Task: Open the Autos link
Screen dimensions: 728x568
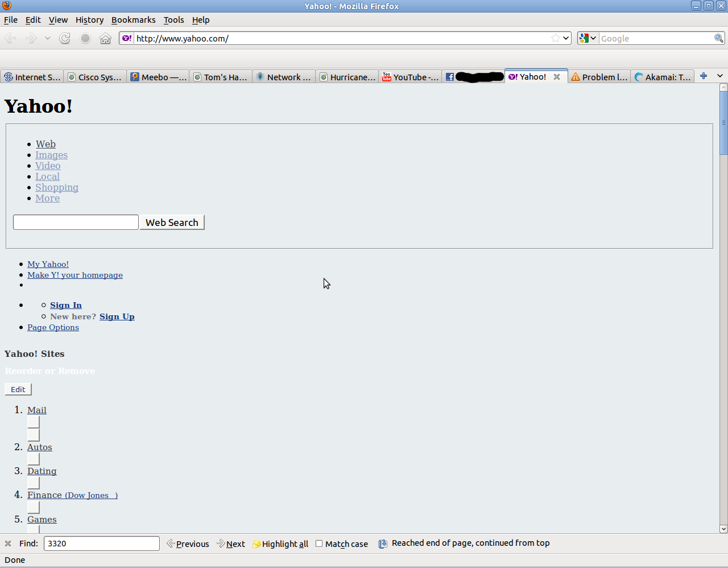Action: pos(39,447)
